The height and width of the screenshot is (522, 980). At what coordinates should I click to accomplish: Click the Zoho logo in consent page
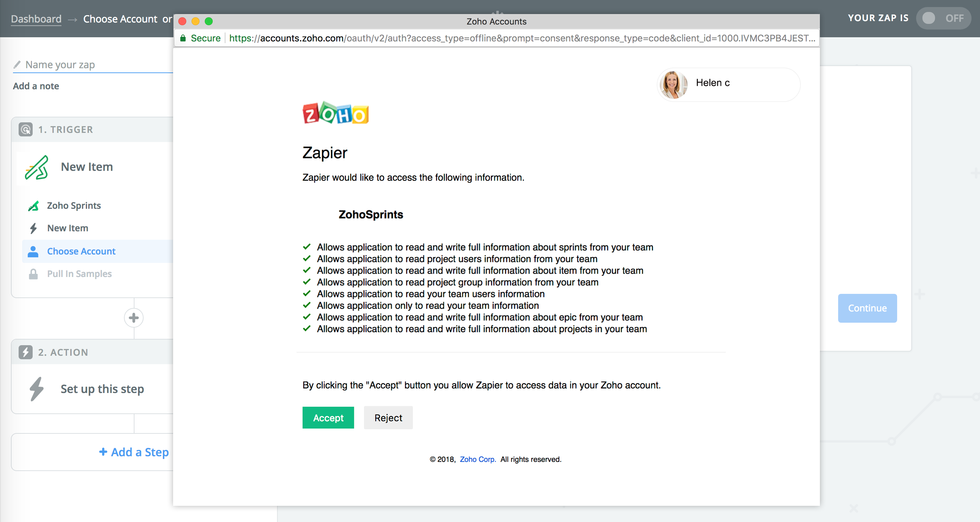[x=335, y=113]
